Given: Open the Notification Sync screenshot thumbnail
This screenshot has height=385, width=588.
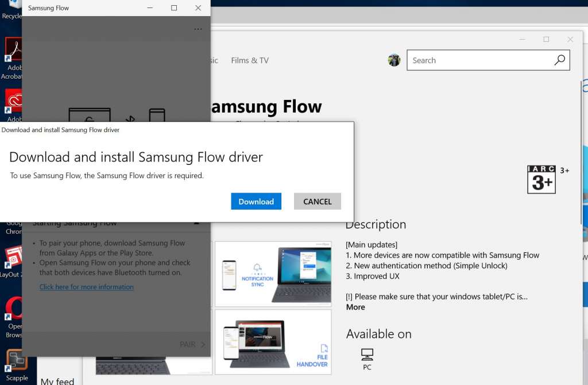Looking at the screenshot, I should coord(273,274).
